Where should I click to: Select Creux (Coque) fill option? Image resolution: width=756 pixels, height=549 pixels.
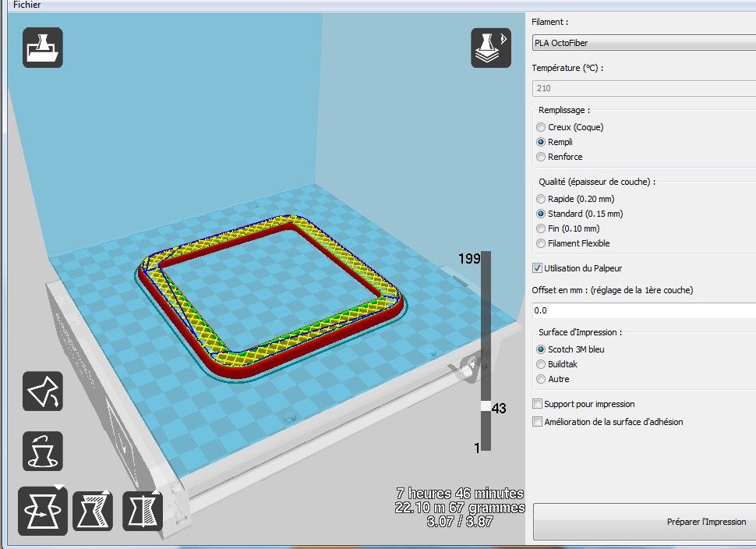click(570, 127)
